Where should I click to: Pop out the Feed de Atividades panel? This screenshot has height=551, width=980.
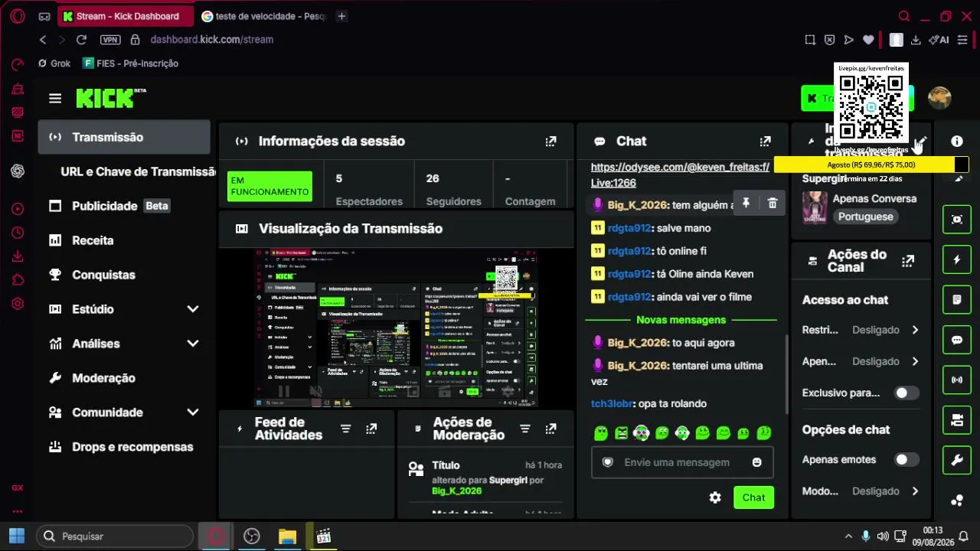(371, 429)
